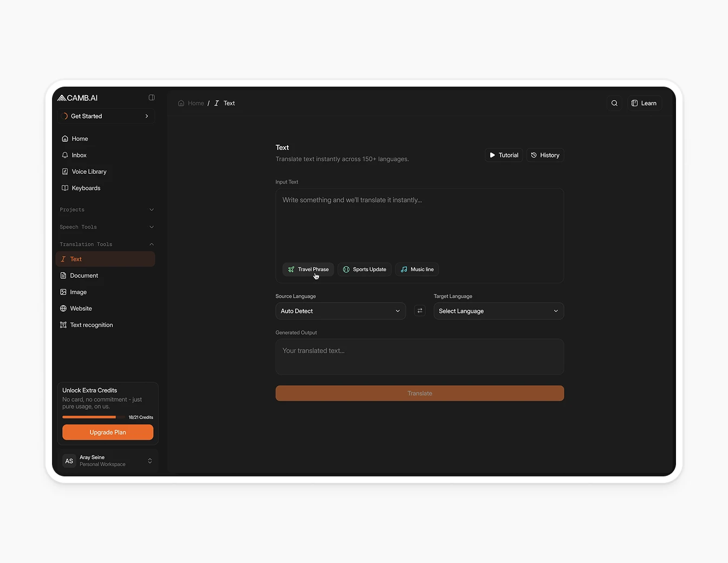This screenshot has height=563, width=728.
Task: Open the Document translation tool
Action: [84, 276]
